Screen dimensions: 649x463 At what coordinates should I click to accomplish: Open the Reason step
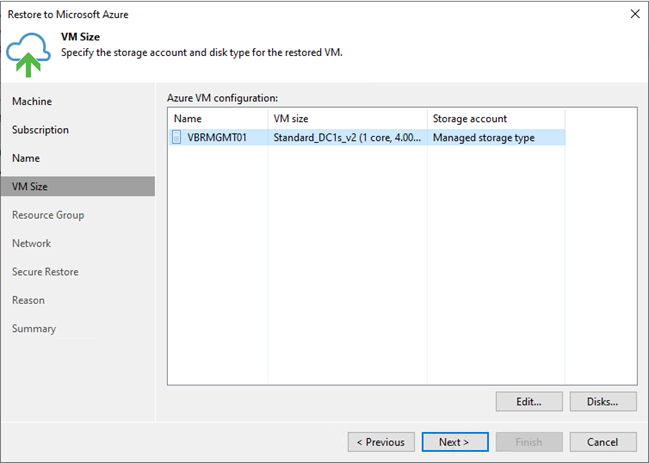tap(28, 300)
